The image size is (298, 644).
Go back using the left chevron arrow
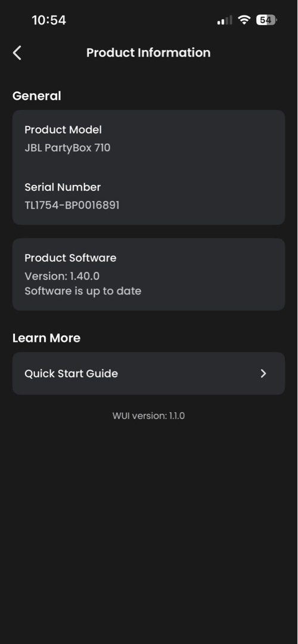17,53
